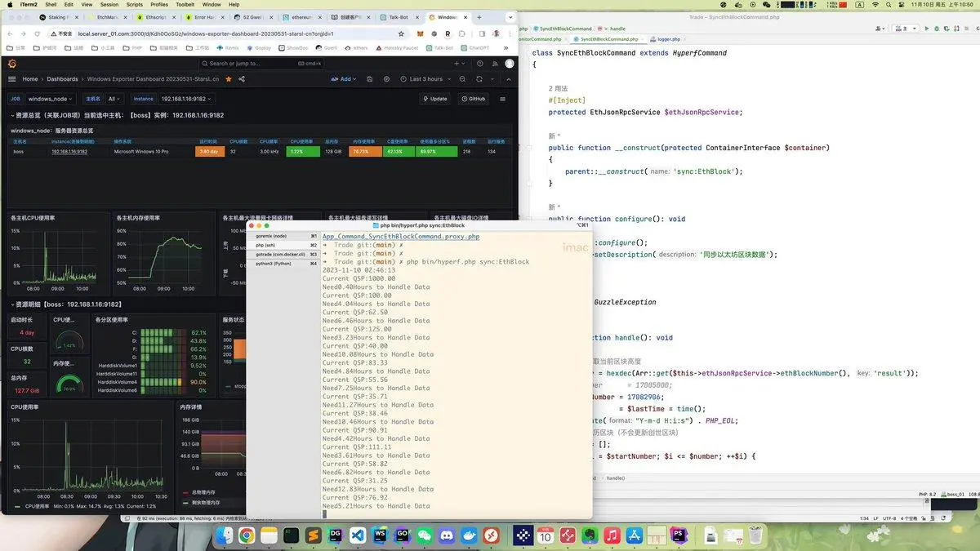Open Music app from the Dock

click(x=612, y=535)
